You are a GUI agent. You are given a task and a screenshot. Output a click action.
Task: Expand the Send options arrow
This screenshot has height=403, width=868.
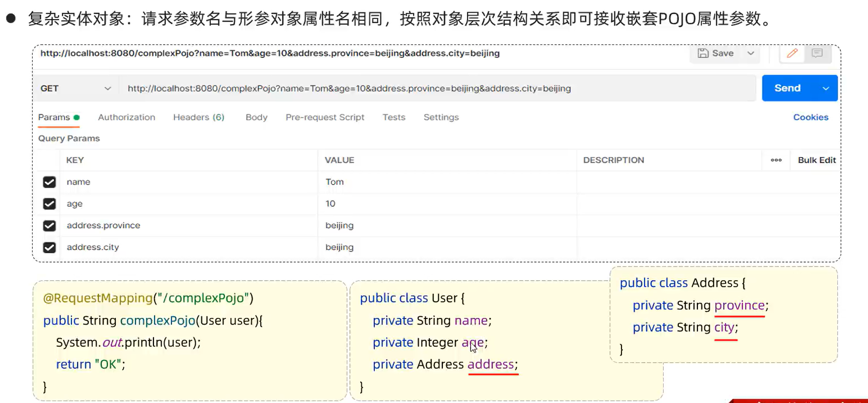826,88
